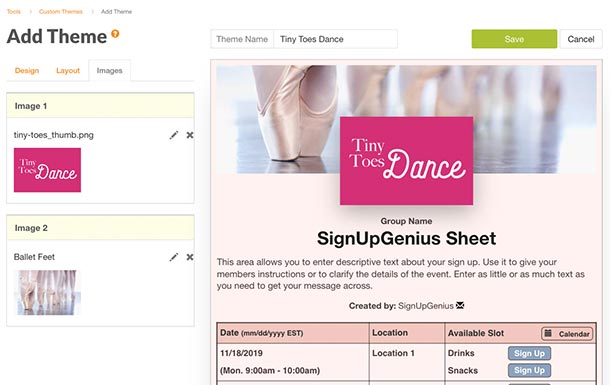The height and width of the screenshot is (385, 610).
Task: Click the envelope icon next to SignUpGenius
Action: pos(460,305)
